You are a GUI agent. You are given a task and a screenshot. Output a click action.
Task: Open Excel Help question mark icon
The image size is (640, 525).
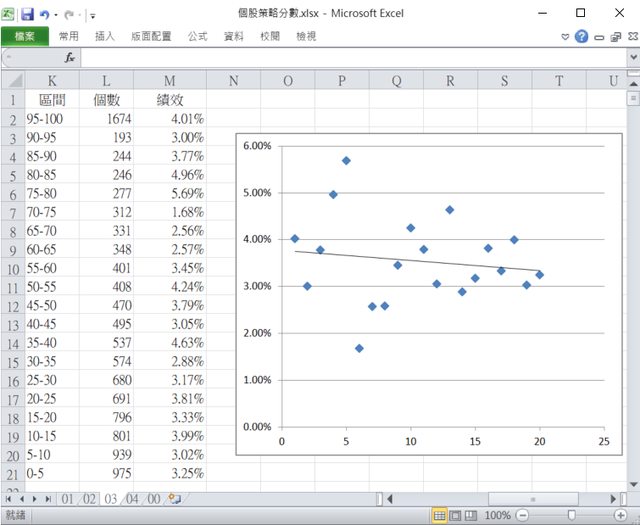coord(581,36)
